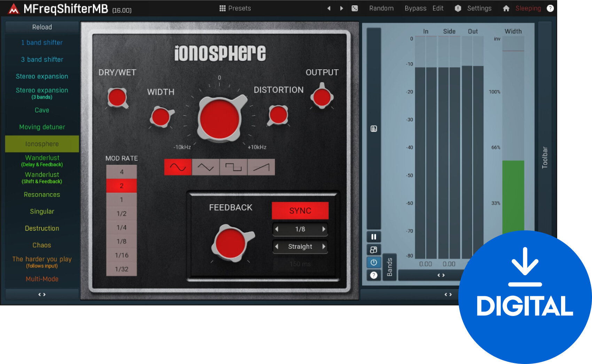Click the Reload button
The height and width of the screenshot is (364, 592).
coord(42,27)
